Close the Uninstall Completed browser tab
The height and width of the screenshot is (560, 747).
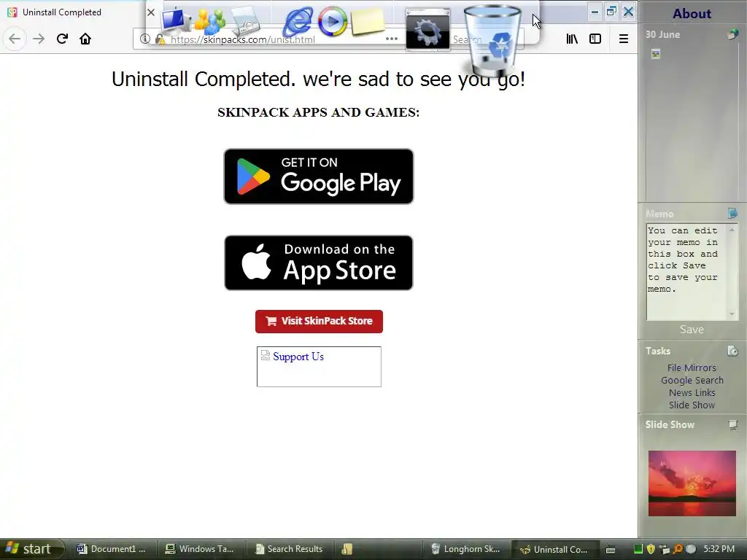[x=150, y=12]
